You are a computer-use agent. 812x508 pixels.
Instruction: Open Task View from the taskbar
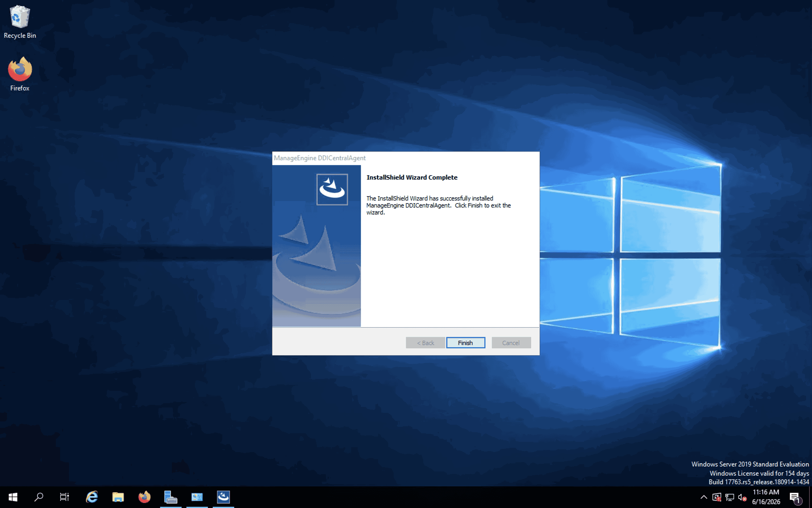pos(64,497)
